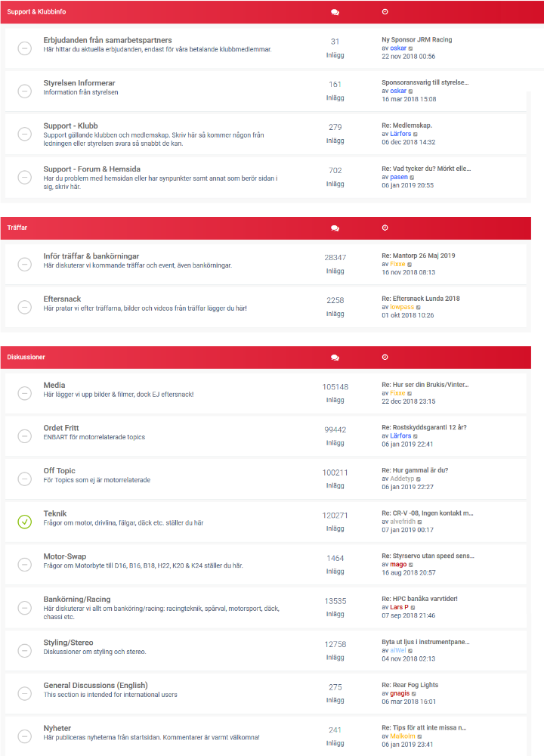This screenshot has width=544, height=756.
Task: Go to the latest post icon beside mago
Action: [411, 565]
